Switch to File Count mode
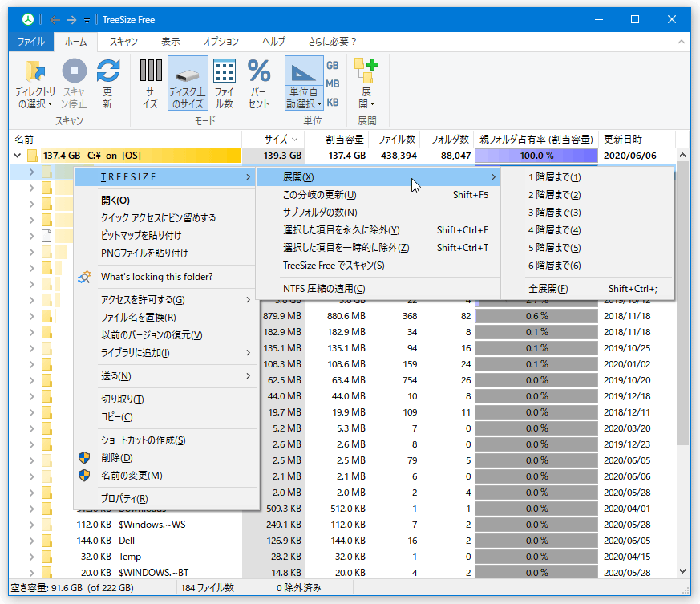Screen dimensions: 700x604 [x=224, y=84]
